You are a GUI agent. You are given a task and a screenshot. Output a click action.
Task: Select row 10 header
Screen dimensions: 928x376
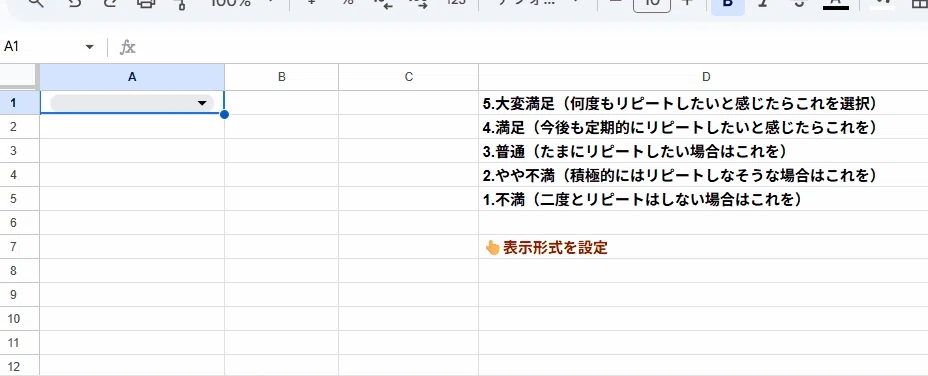pos(20,319)
